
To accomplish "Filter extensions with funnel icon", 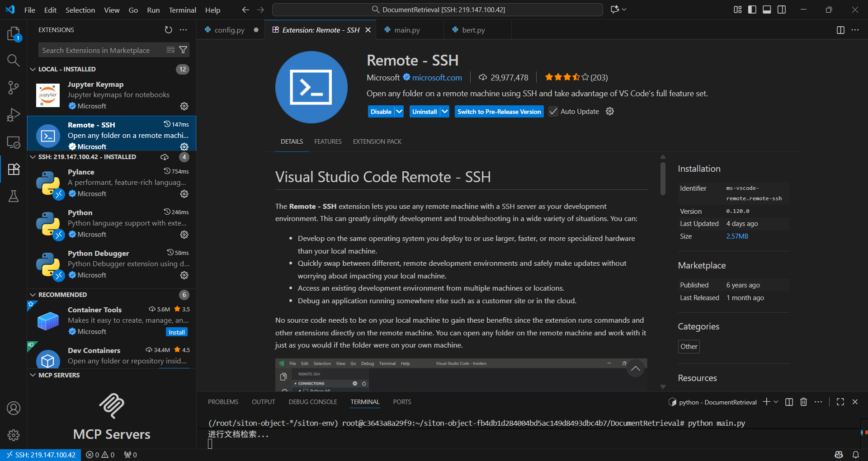I will click(x=183, y=50).
